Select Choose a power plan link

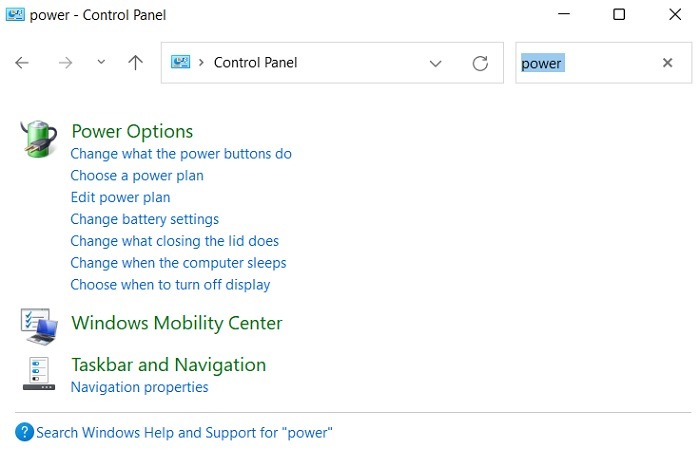point(137,176)
